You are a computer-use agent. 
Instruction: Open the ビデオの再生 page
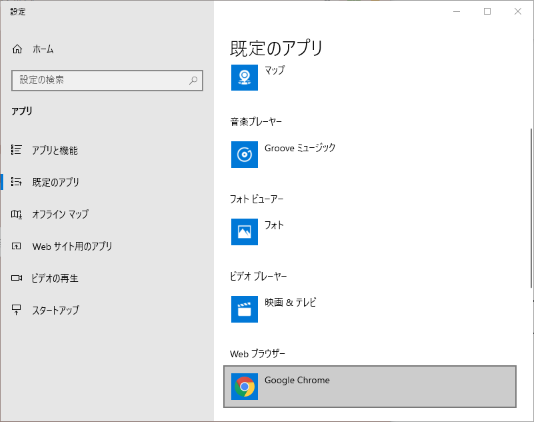(55, 278)
